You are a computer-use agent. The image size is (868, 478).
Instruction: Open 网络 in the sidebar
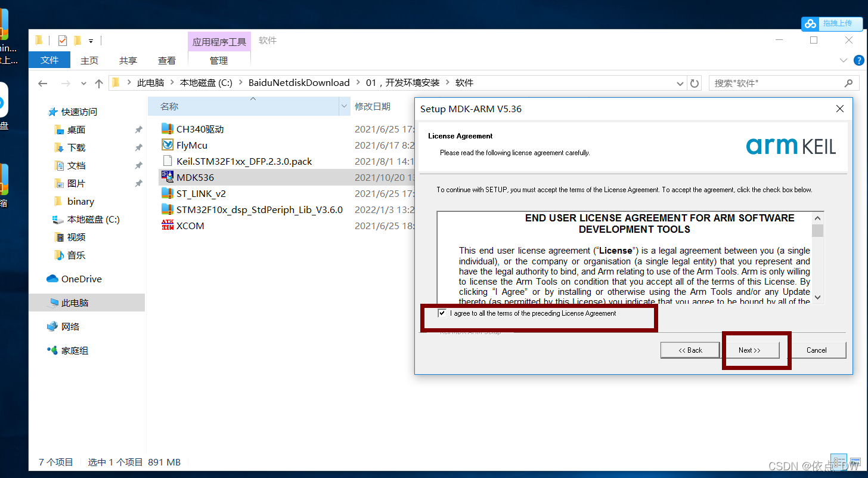pyautogui.click(x=70, y=326)
